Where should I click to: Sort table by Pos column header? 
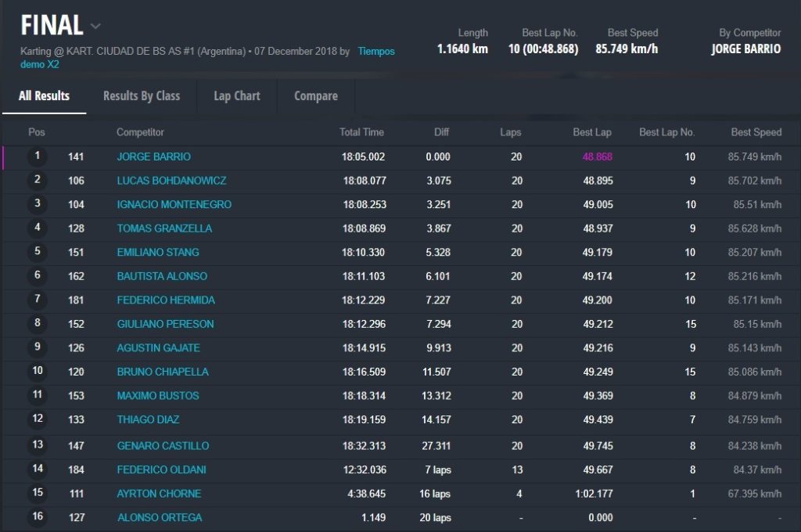(37, 132)
